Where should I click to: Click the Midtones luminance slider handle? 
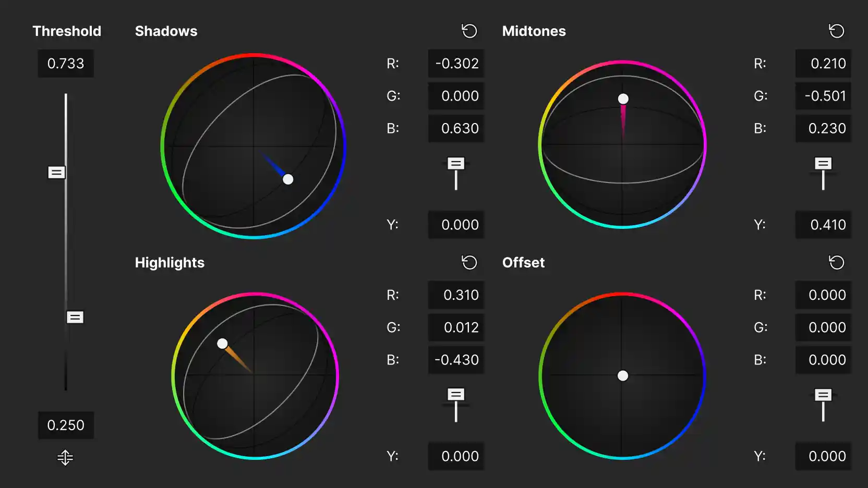click(823, 164)
